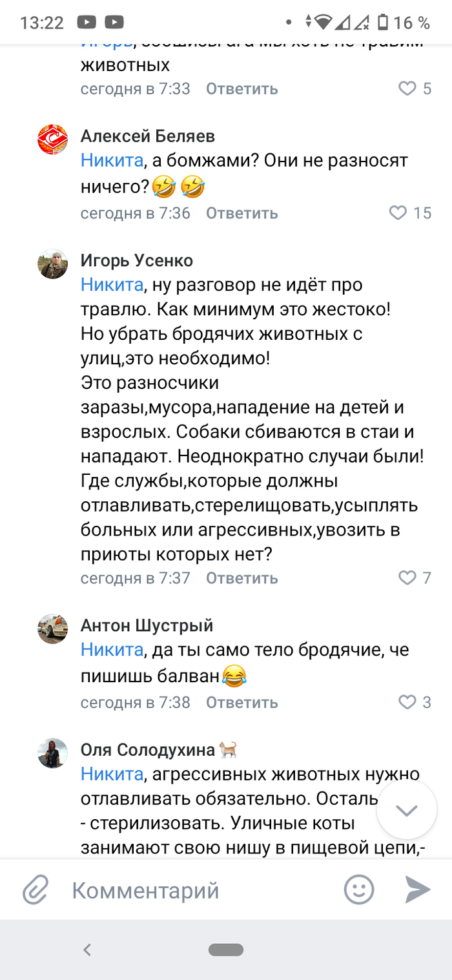Focus the Комментарий input field

194,891
